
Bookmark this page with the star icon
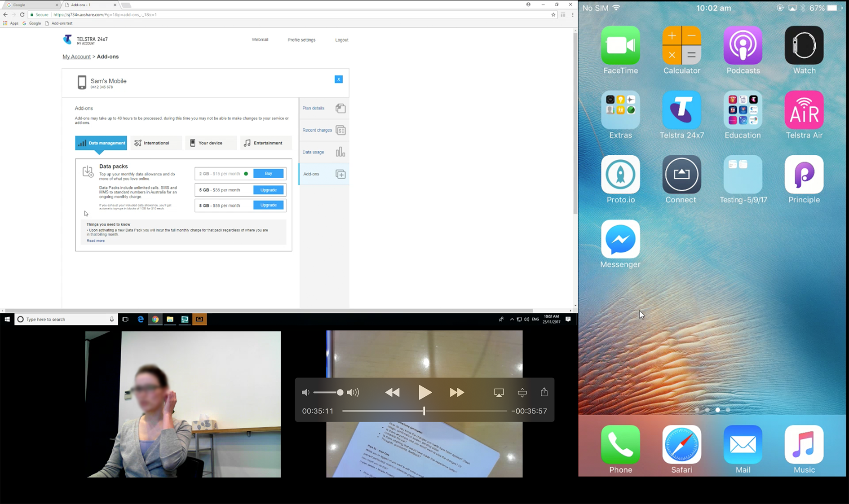click(553, 15)
